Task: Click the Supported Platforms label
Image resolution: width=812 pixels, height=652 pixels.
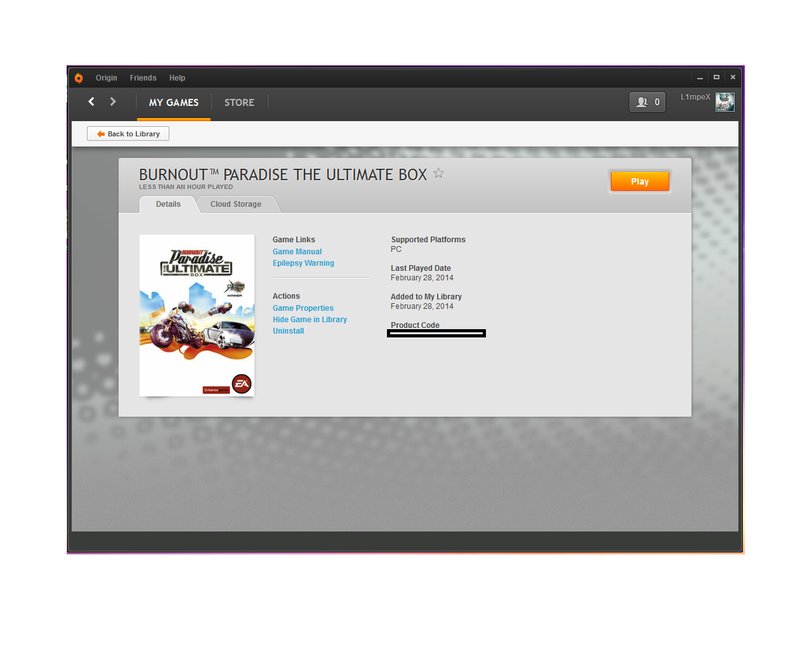Action: click(428, 240)
